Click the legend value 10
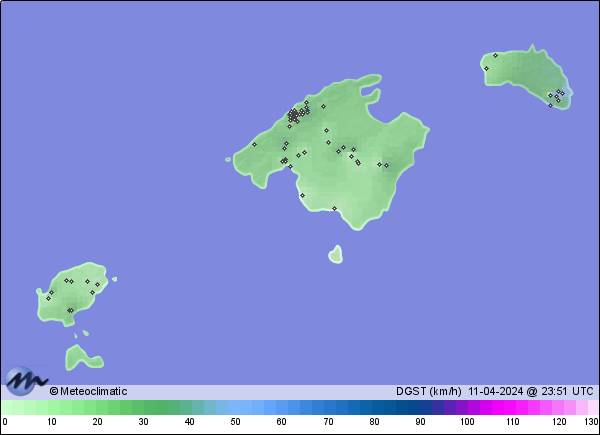 [x=52, y=422]
